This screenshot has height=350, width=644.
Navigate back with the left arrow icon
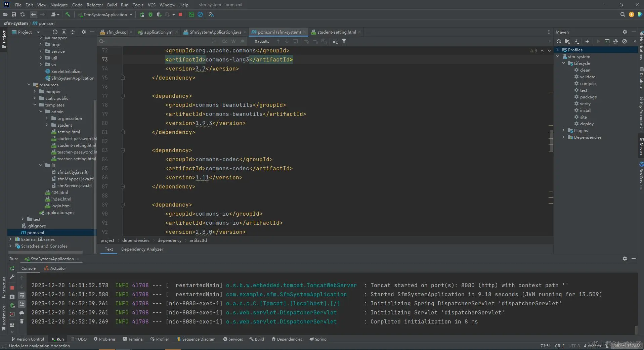point(33,15)
